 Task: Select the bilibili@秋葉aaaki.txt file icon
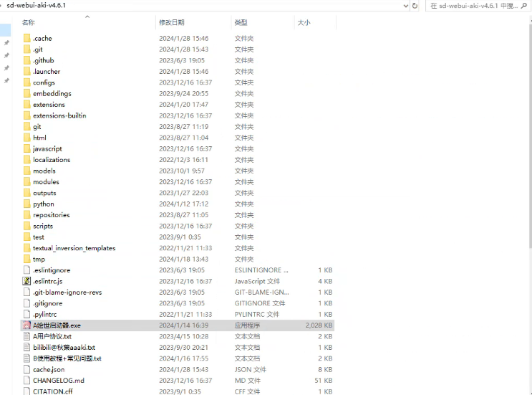[x=26, y=347]
